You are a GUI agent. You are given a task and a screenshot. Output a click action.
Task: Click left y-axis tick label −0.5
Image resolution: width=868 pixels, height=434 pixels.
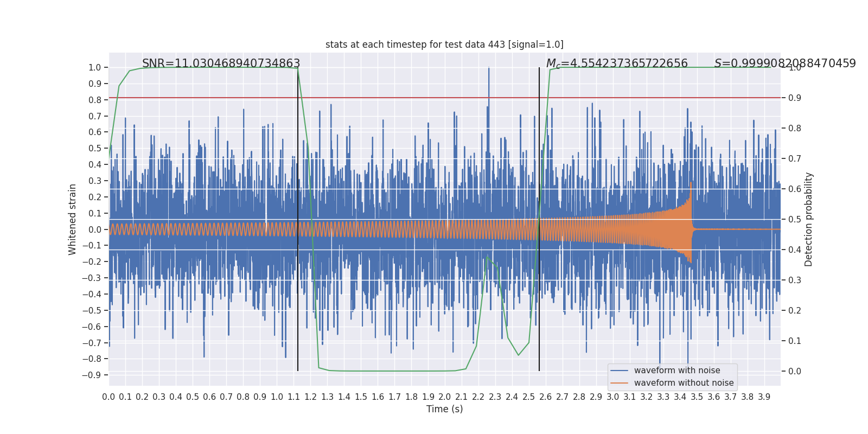click(92, 310)
